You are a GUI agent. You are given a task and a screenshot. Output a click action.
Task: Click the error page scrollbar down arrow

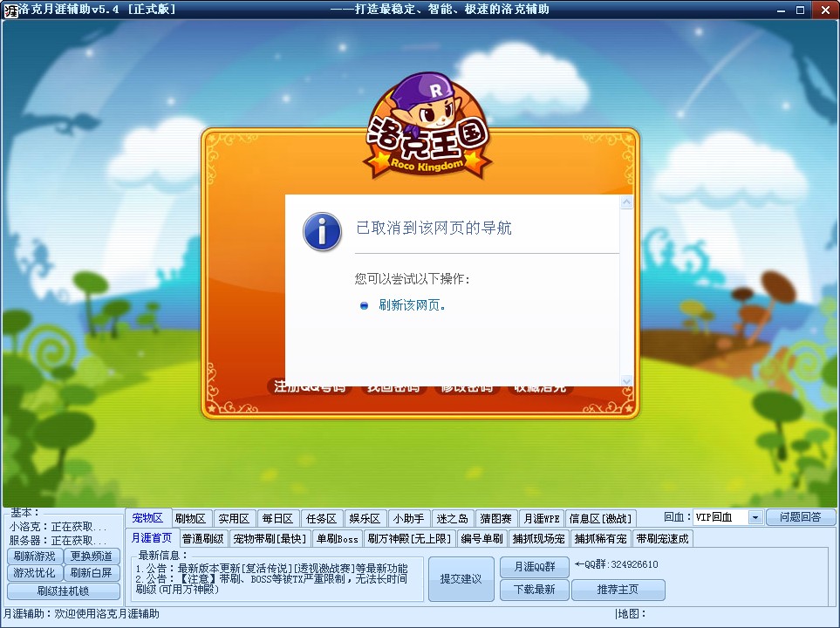tap(626, 380)
